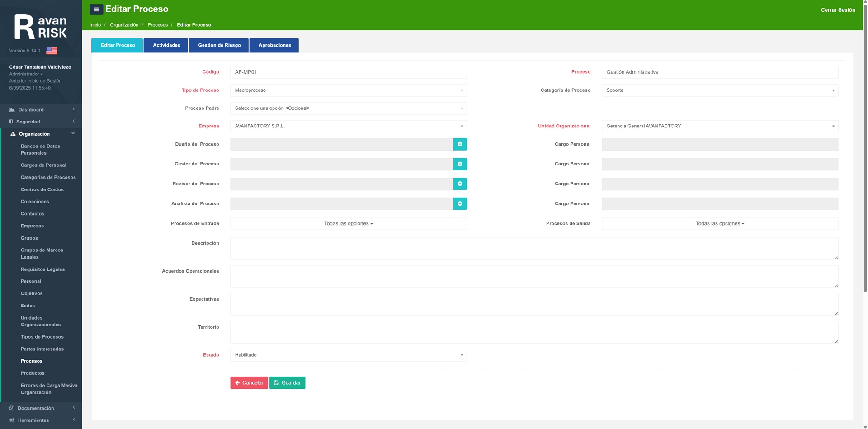Image resolution: width=868 pixels, height=429 pixels.
Task: Open Tipos de Procesos menu item
Action: pyautogui.click(x=42, y=337)
